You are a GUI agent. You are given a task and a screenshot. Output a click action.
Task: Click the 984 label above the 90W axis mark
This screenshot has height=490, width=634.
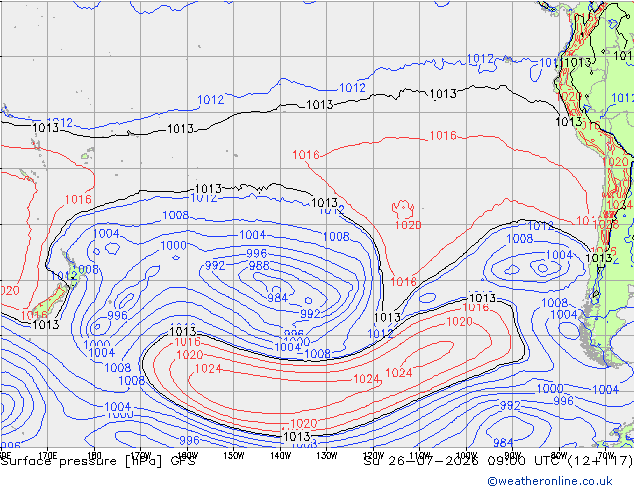tap(503, 443)
